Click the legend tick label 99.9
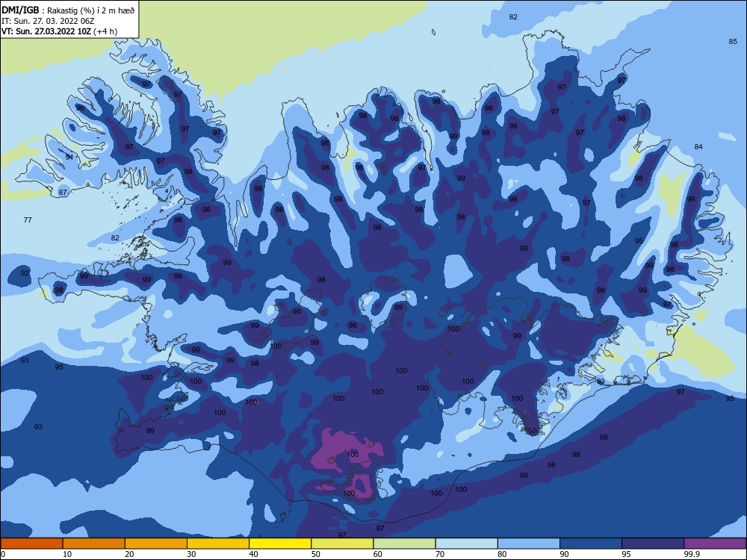747x560 pixels. (692, 554)
